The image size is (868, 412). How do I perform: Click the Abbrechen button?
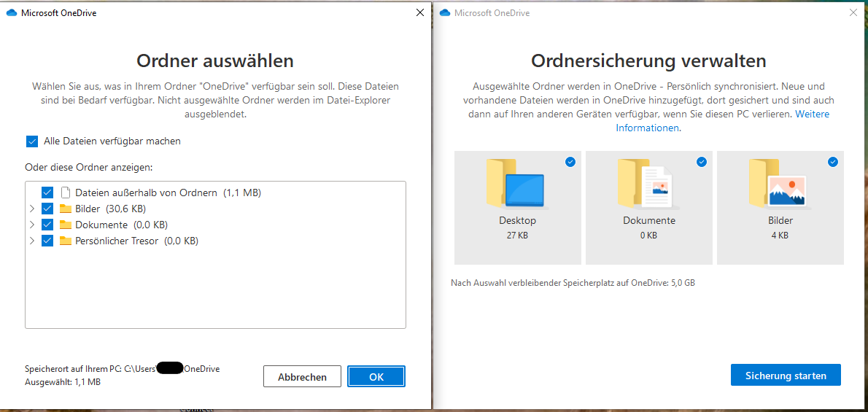pyautogui.click(x=302, y=376)
